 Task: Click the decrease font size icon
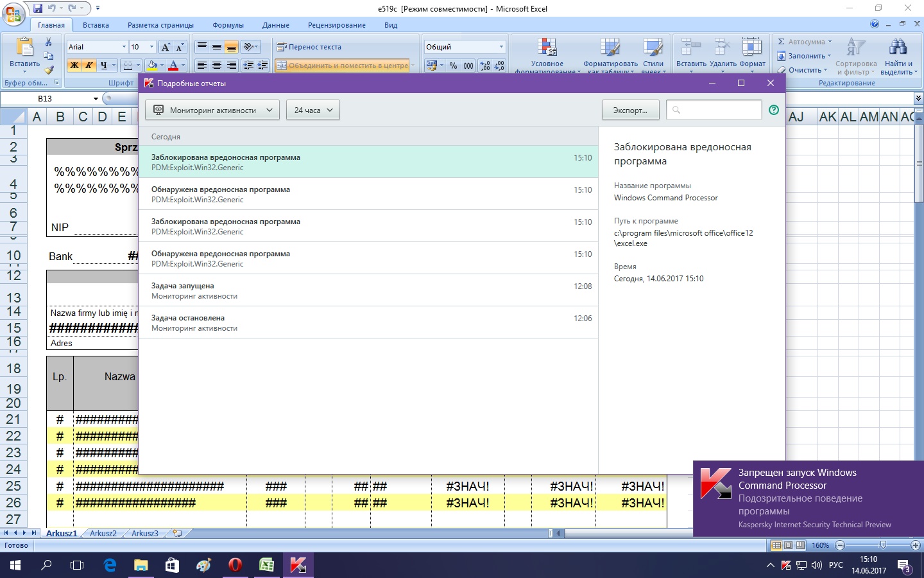click(x=180, y=47)
